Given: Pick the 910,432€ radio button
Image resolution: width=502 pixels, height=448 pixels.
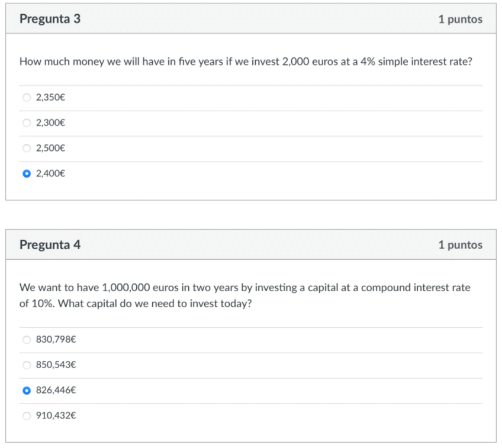Looking at the screenshot, I should [x=26, y=416].
